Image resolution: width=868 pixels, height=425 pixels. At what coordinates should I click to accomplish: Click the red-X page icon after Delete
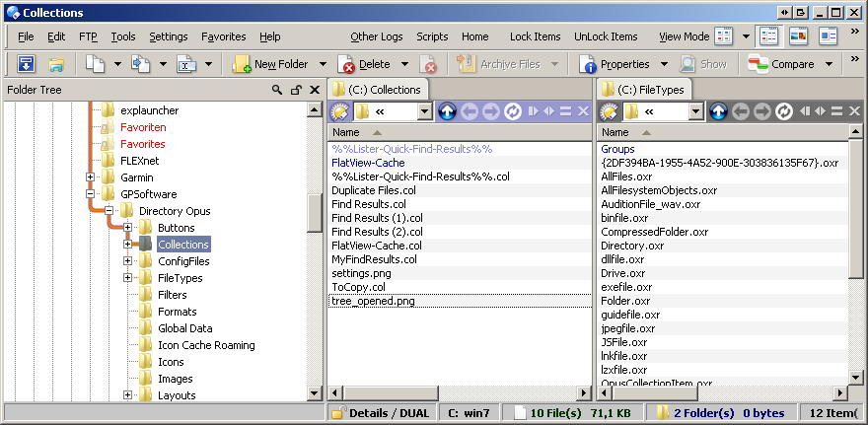tap(427, 64)
